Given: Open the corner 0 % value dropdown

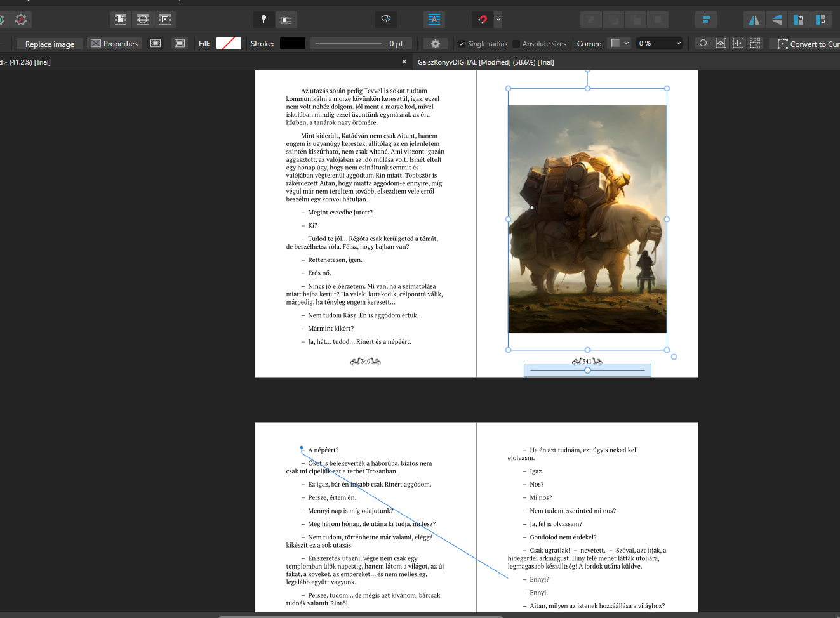Looking at the screenshot, I should click(x=660, y=43).
